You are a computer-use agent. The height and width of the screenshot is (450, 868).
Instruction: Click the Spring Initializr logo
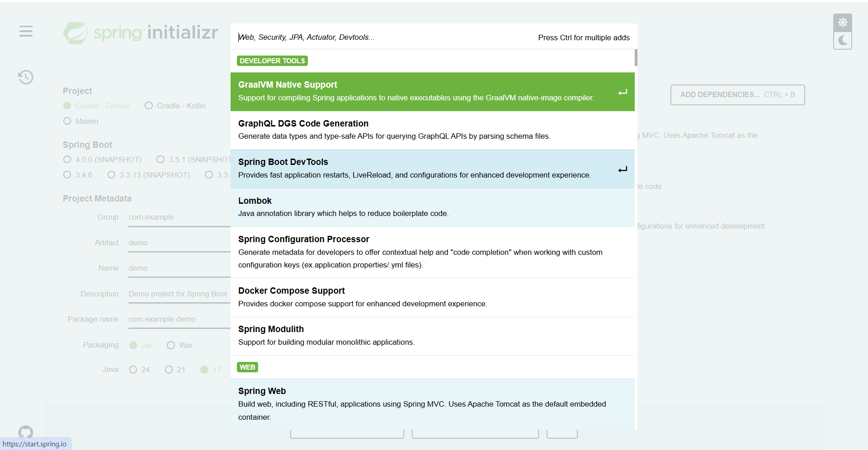(141, 33)
